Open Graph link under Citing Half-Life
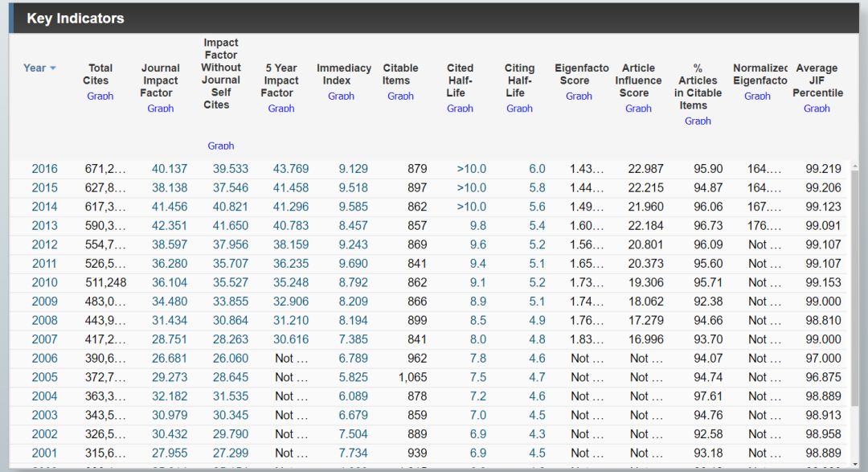The height and width of the screenshot is (472, 868). 520,109
